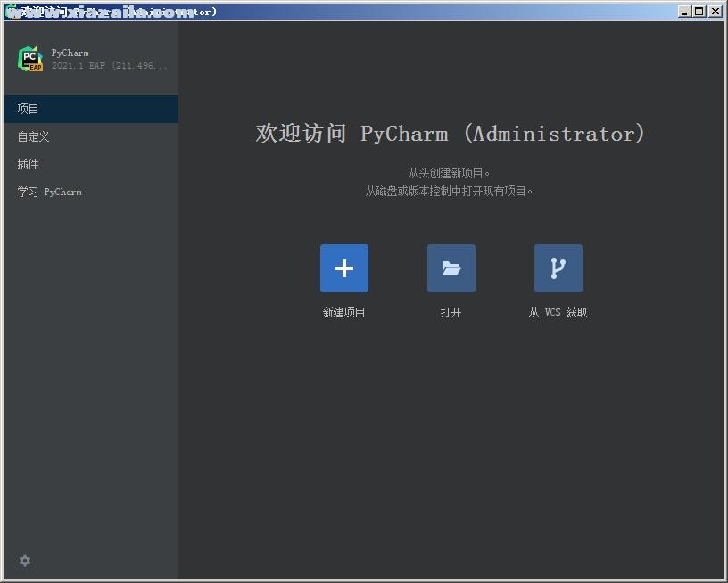Click the PyCharm EAP logo

(x=30, y=59)
